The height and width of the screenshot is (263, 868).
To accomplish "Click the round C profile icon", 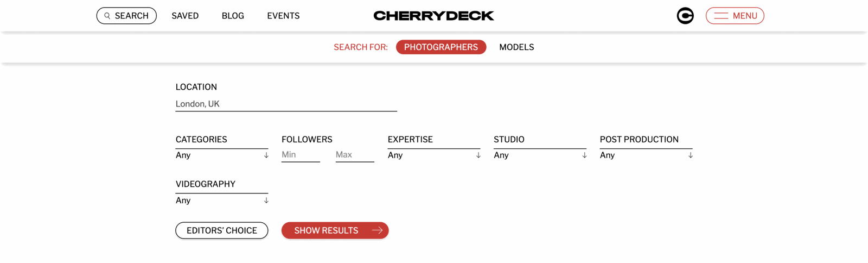I will (x=685, y=16).
